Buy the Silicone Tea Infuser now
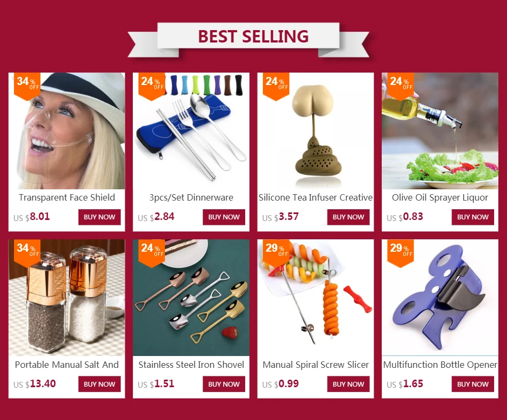The width and height of the screenshot is (507, 420). click(348, 217)
